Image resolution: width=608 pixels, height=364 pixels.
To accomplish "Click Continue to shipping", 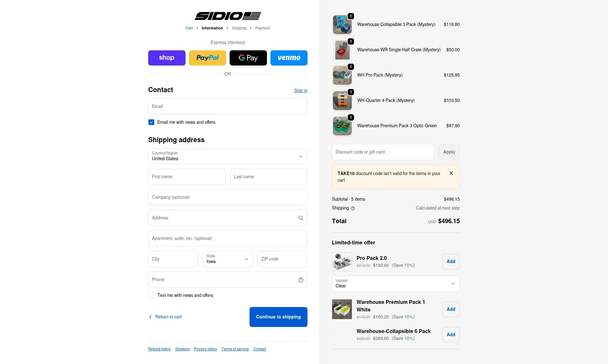I will point(278,317).
